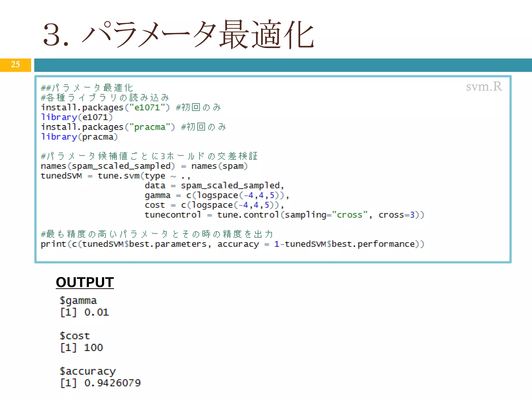Screen dimensions: 532x399
Task: Click the line install.packages("e1071")
Action: (x=131, y=107)
